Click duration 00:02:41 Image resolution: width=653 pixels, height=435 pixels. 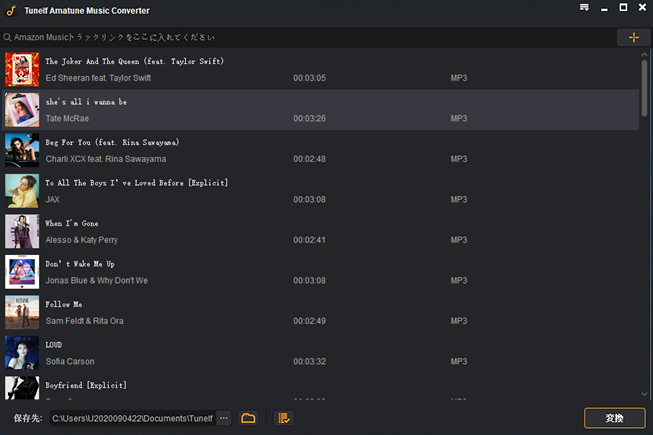pyautogui.click(x=309, y=240)
